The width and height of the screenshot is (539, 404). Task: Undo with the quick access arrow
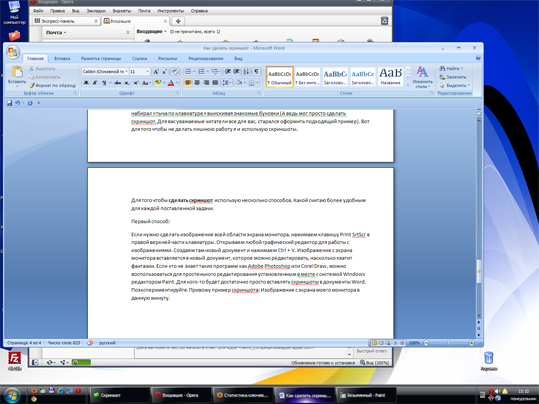point(18,103)
